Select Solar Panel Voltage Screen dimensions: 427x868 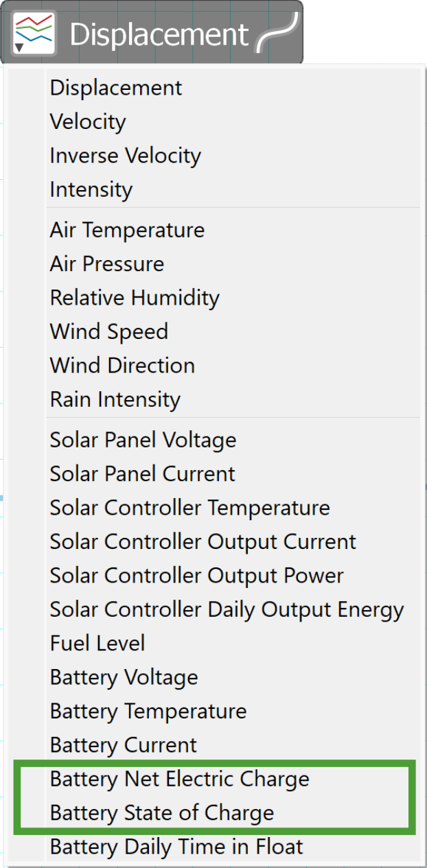(x=233, y=439)
